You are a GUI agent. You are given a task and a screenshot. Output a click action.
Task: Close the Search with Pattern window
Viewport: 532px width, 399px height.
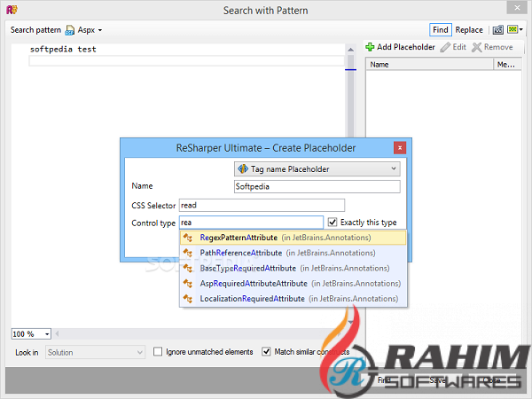coord(517,7)
